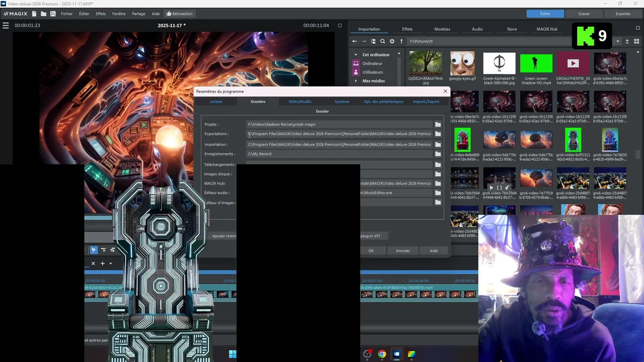Open the Aide menu in the menu bar
The width and height of the screenshot is (644, 362).
(156, 14)
